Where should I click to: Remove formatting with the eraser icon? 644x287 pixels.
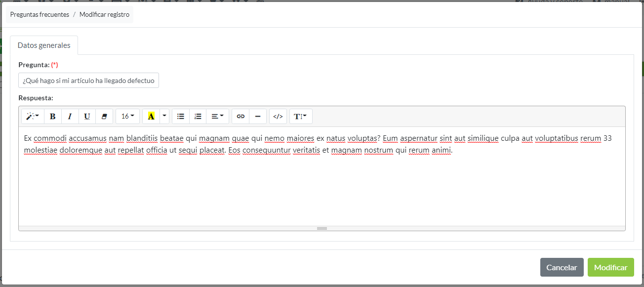(x=104, y=116)
